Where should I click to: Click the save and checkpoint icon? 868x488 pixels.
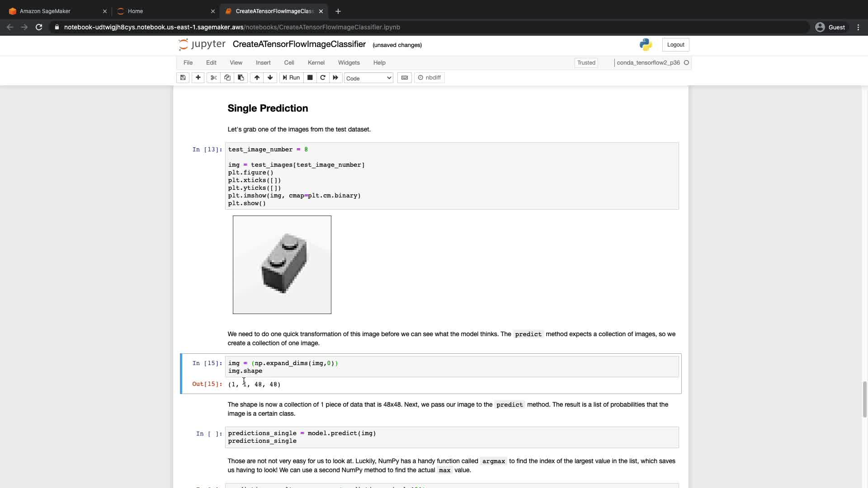[183, 78]
